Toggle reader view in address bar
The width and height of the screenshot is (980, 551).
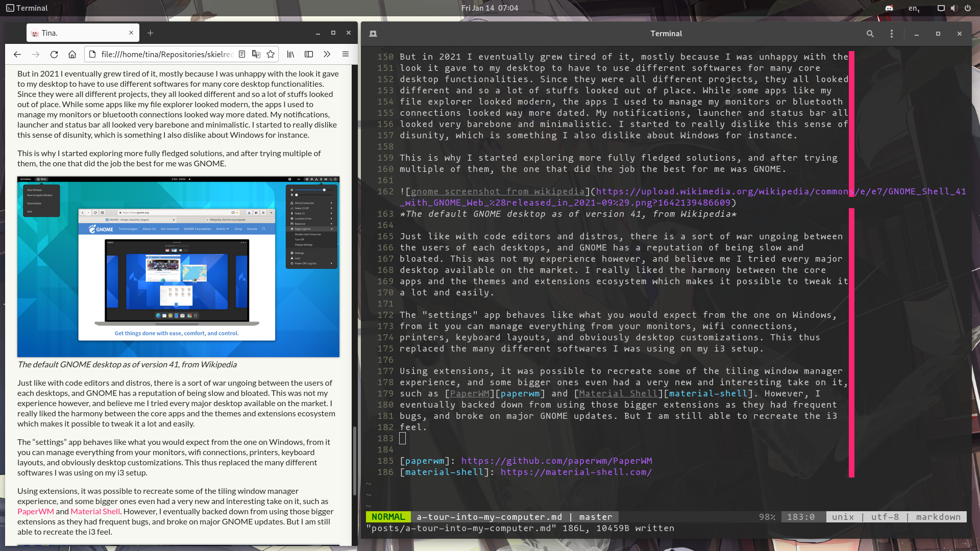pos(242,54)
